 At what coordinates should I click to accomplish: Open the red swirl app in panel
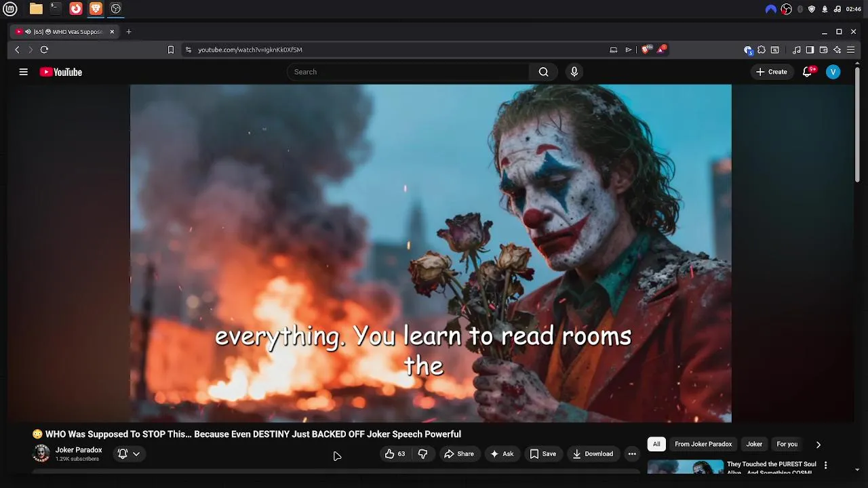pyautogui.click(x=76, y=9)
